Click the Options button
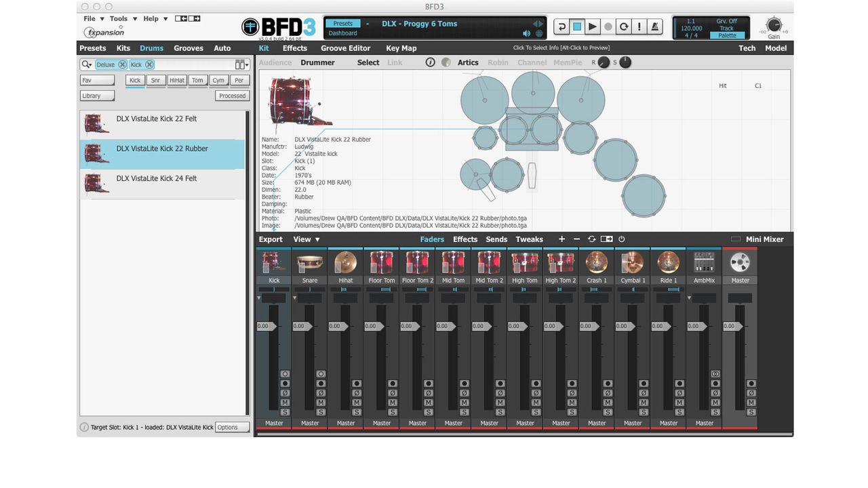 pos(232,428)
